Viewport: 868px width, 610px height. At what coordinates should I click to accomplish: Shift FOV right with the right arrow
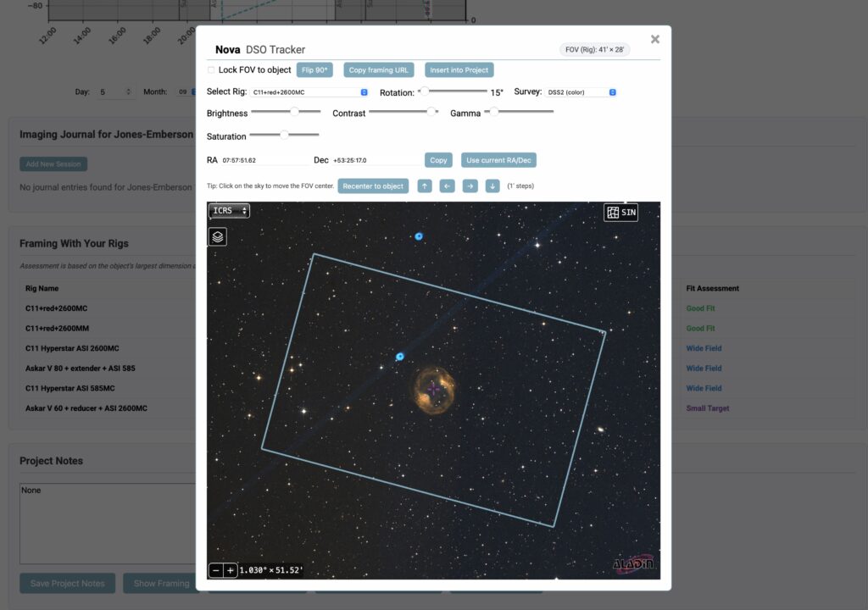click(x=470, y=186)
